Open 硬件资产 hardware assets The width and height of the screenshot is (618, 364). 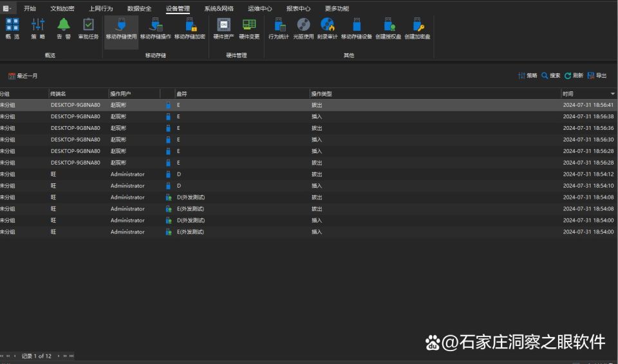[223, 28]
